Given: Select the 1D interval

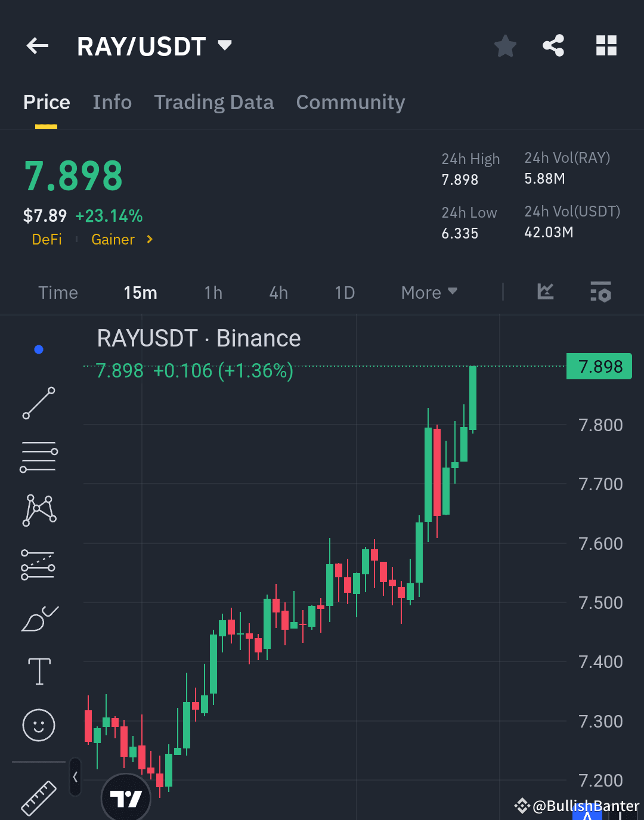Looking at the screenshot, I should click(345, 292).
